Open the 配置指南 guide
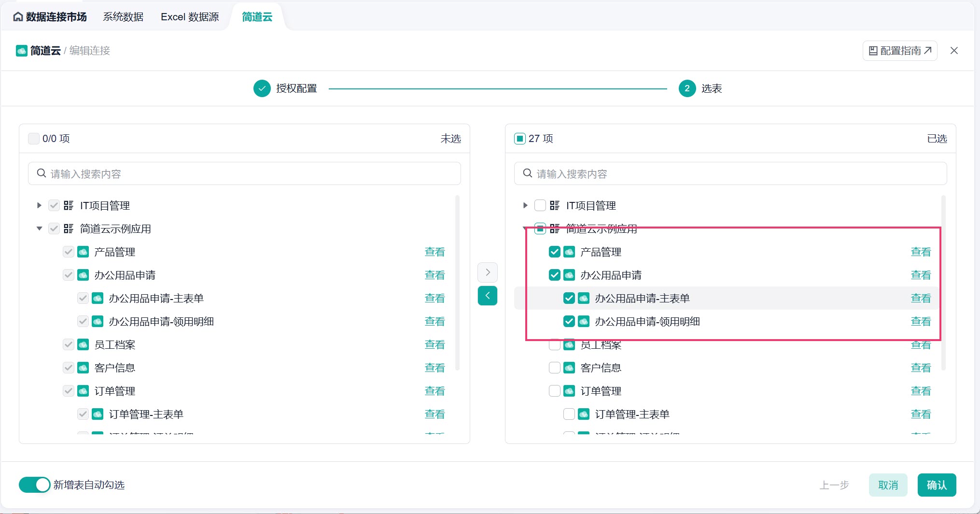Image resolution: width=980 pixels, height=514 pixels. [x=900, y=51]
